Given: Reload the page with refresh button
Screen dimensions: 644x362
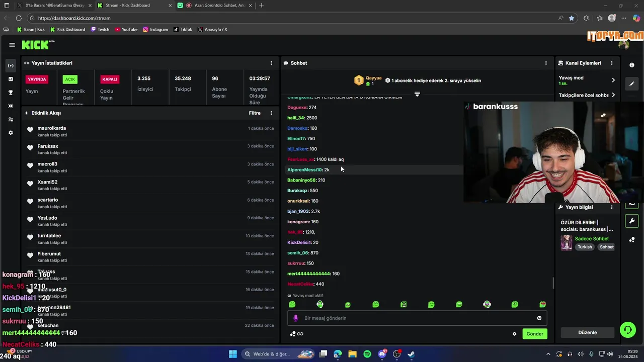Looking at the screenshot, I should click(x=19, y=18).
